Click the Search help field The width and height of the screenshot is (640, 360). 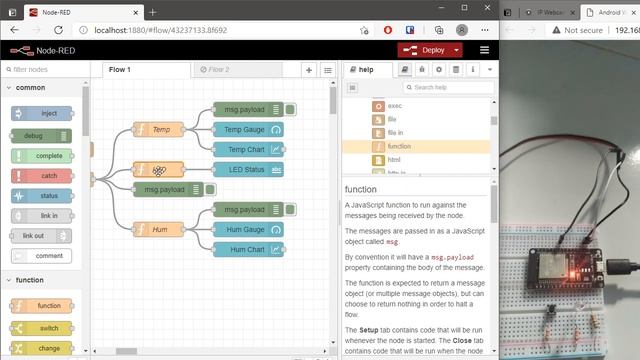point(448,87)
